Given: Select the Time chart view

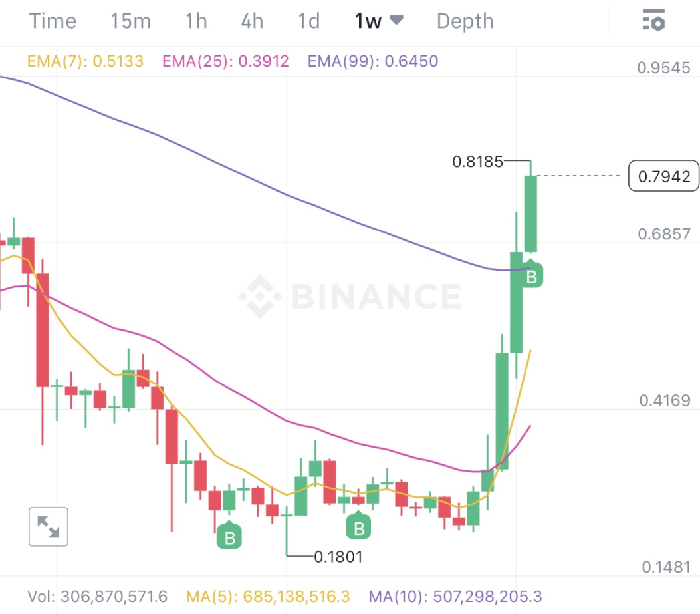Looking at the screenshot, I should 53,21.
